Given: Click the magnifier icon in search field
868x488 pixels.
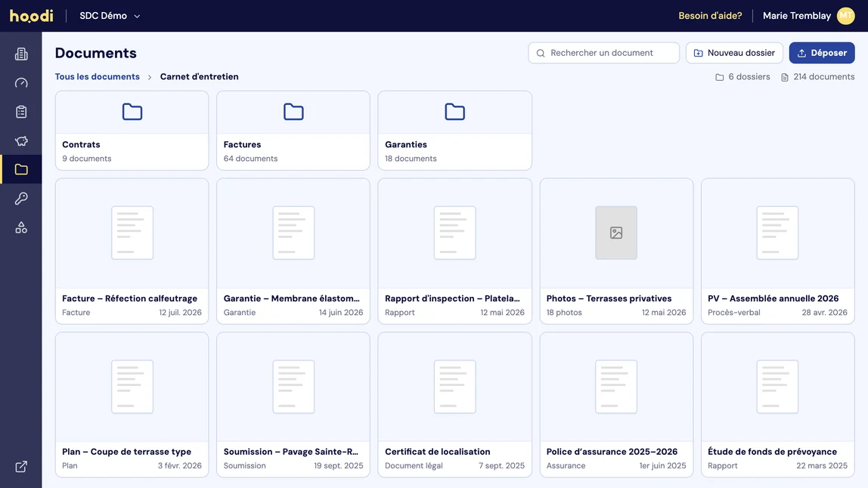Looking at the screenshot, I should tap(541, 53).
